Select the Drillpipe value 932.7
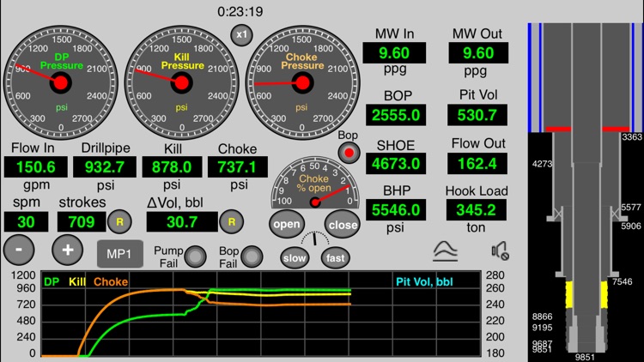Screen dimensions: 644x362 (x=105, y=167)
